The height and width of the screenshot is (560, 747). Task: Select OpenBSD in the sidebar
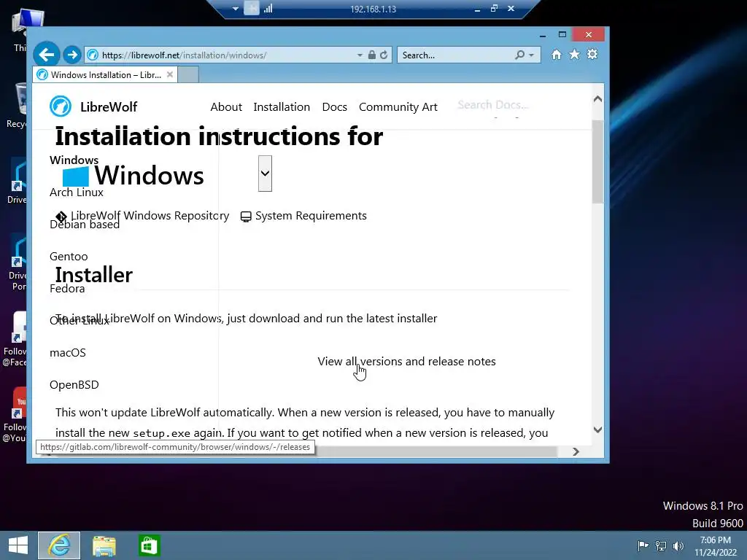(74, 385)
